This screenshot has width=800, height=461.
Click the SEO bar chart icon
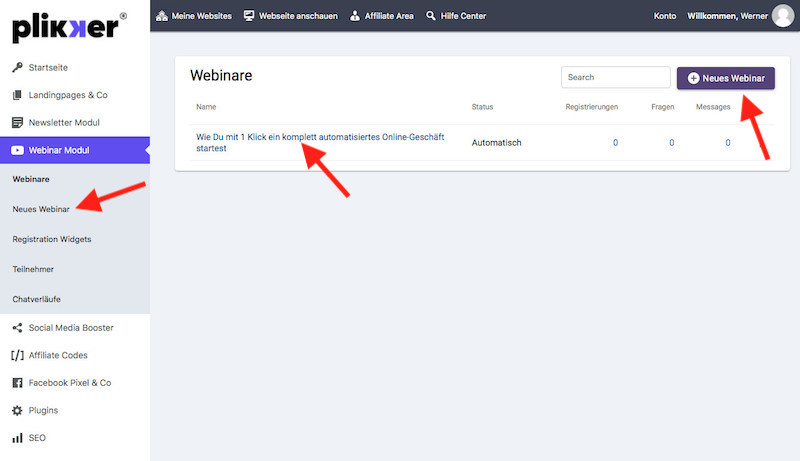(x=17, y=438)
